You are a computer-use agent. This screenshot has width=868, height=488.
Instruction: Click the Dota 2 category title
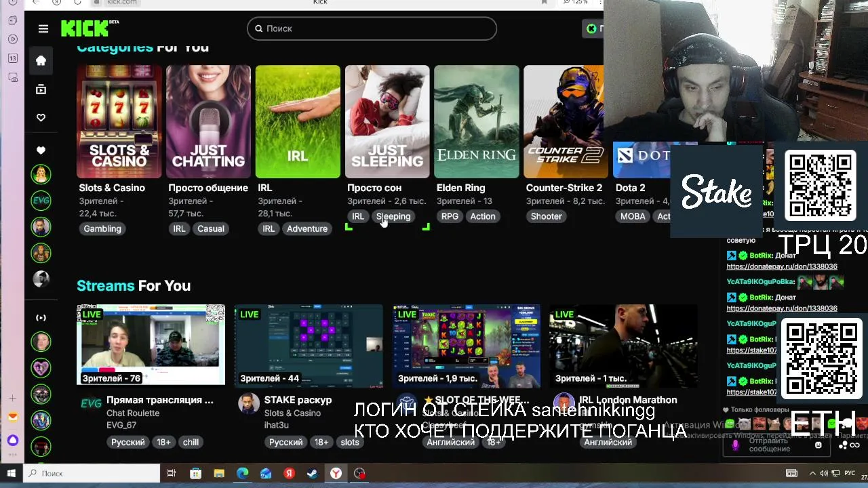630,188
